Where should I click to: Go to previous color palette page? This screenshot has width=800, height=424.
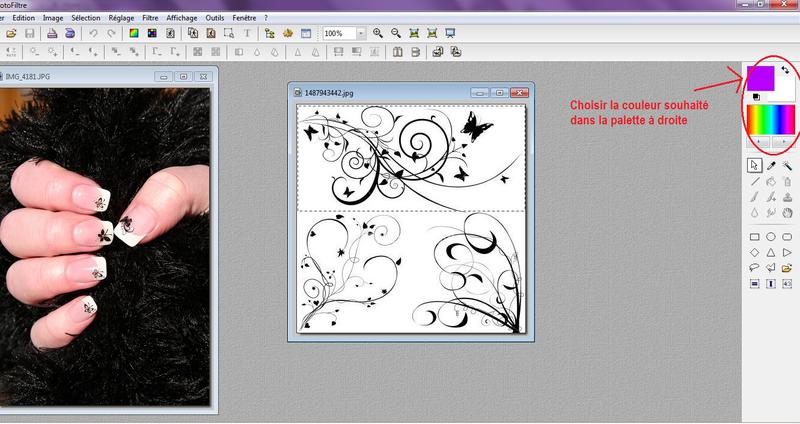[x=759, y=141]
